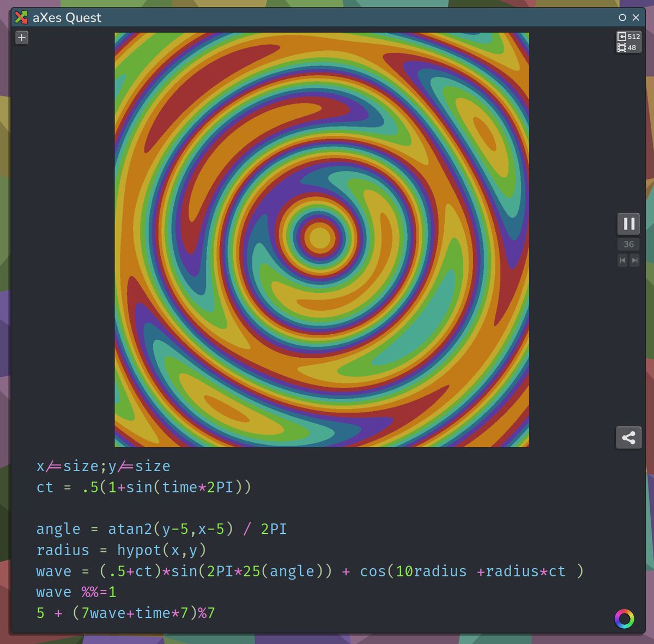
Task: Click the rendered spiral image preview
Action: (x=322, y=240)
